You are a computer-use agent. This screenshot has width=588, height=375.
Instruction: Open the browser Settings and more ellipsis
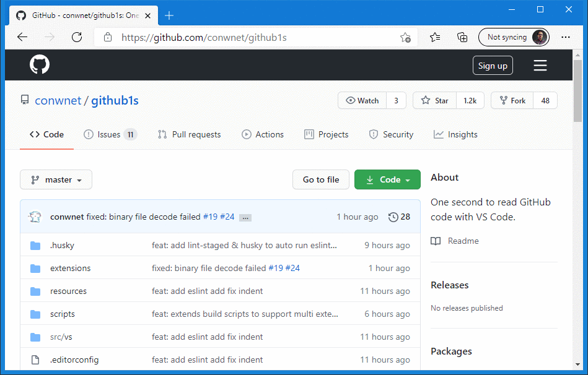click(566, 37)
